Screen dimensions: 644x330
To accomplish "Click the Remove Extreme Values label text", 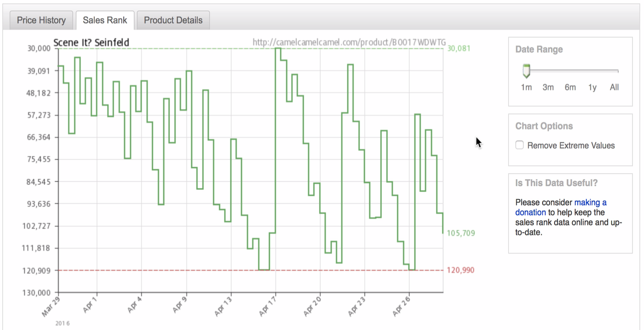I will click(571, 146).
